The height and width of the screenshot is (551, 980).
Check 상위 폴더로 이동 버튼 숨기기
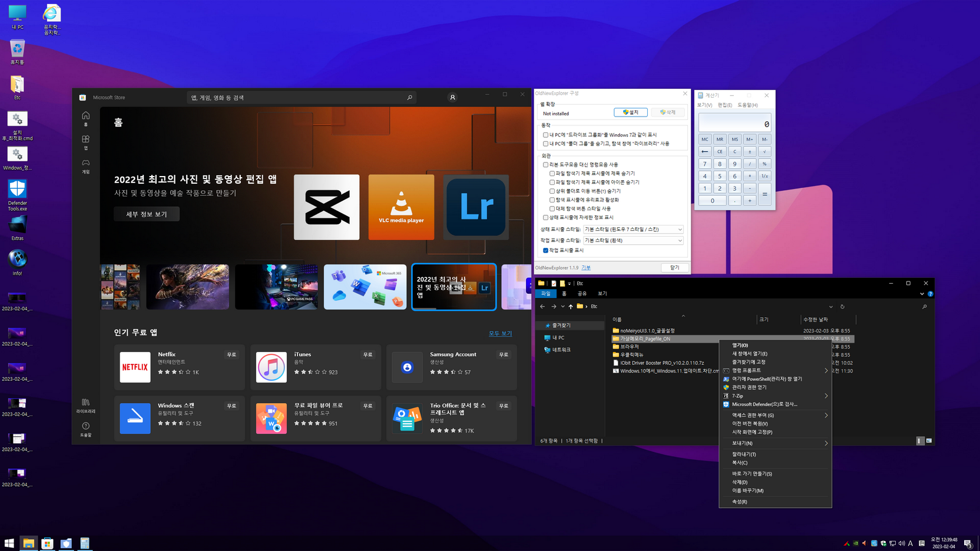[x=552, y=191]
